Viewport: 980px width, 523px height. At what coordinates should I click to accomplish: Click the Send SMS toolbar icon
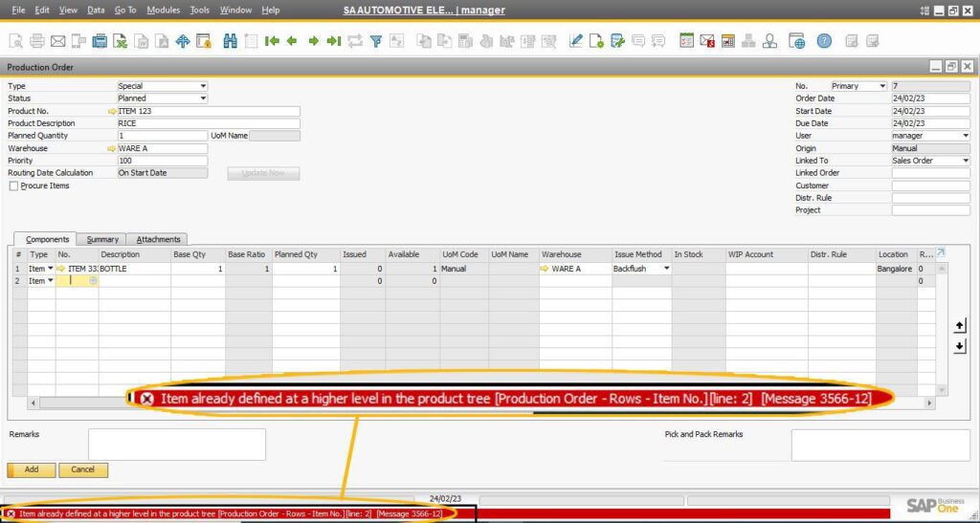click(x=78, y=41)
